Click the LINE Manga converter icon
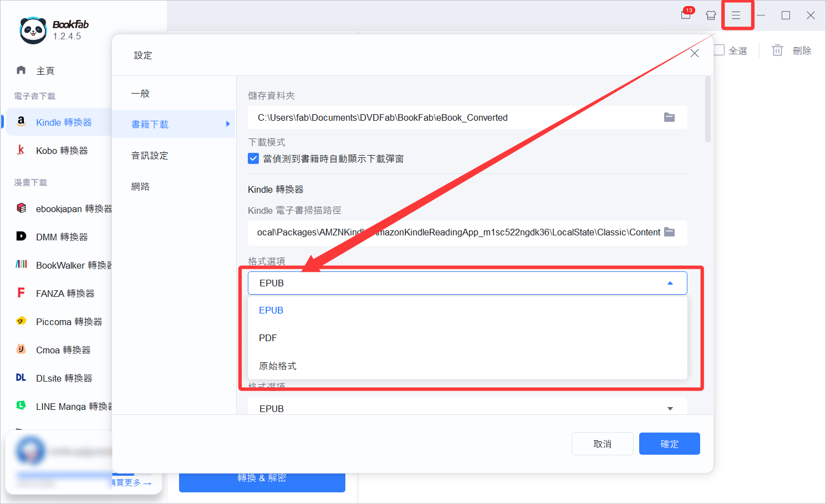This screenshot has width=826, height=504. (21, 405)
